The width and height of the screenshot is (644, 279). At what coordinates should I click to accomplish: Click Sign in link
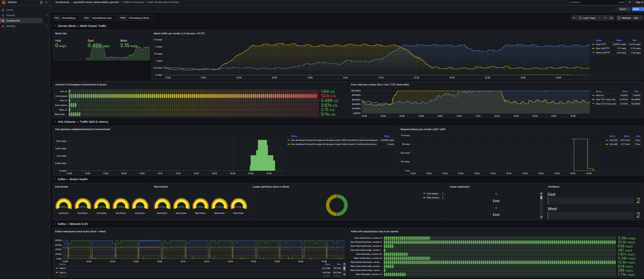[x=639, y=2]
